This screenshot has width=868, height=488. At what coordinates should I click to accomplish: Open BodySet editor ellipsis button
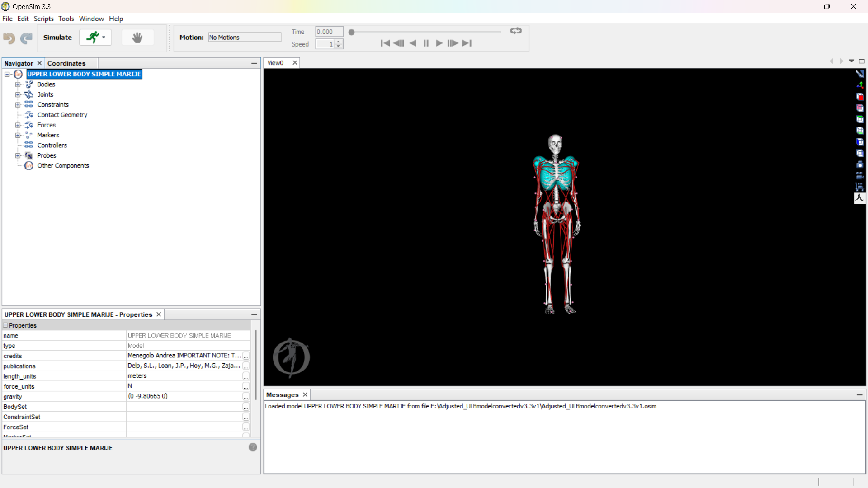tap(246, 407)
